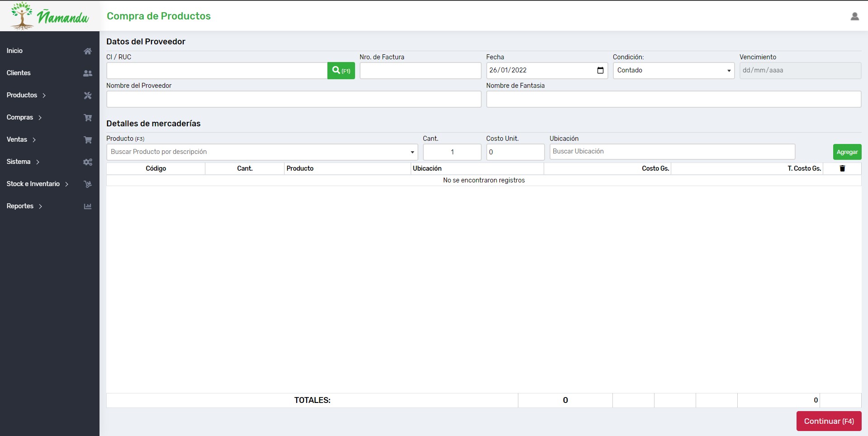Focus the Nro. de Factura field
The width and height of the screenshot is (868, 436).
(420, 71)
